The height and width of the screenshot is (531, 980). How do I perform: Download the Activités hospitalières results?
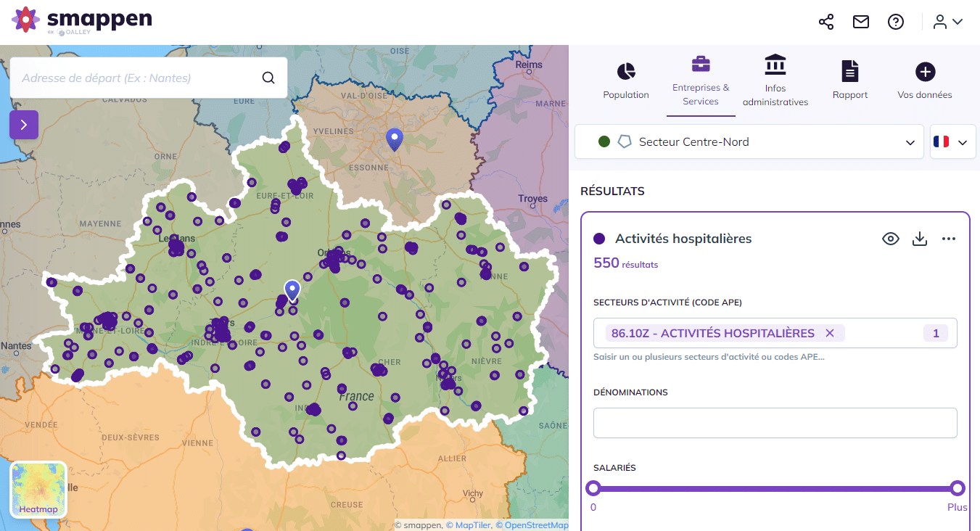click(x=920, y=238)
